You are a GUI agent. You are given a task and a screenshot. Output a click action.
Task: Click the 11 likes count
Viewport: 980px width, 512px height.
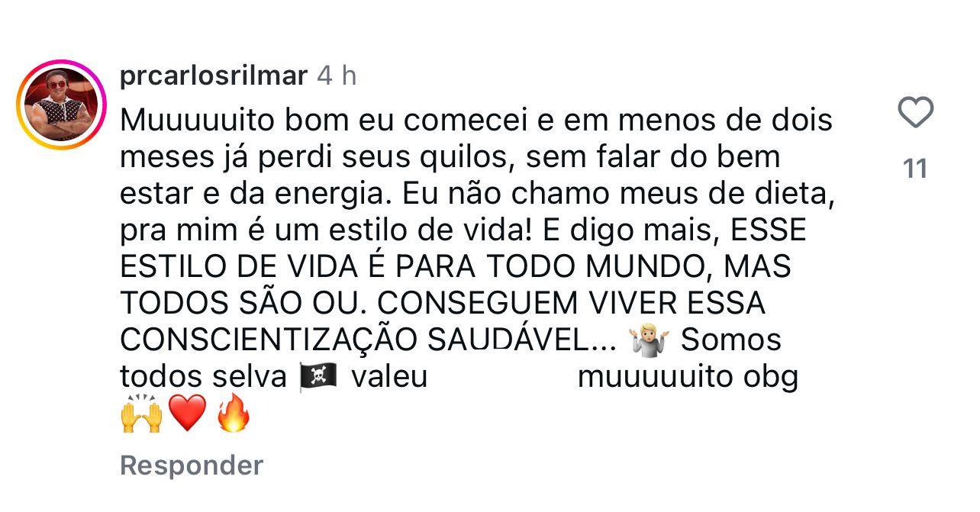pos(914,168)
